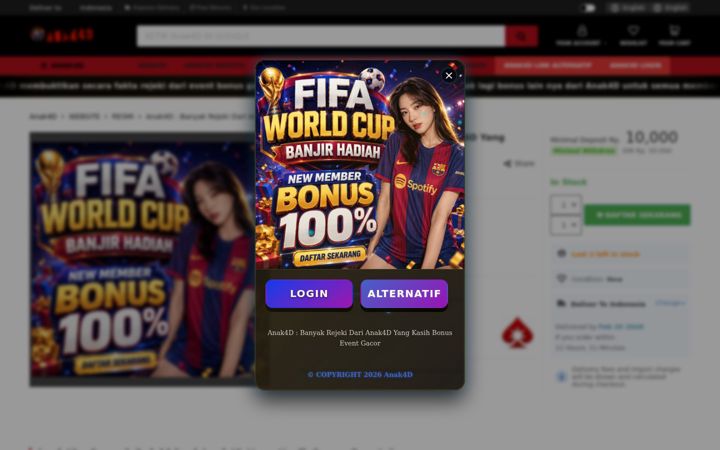Click the FIFA World Cup popup banner
Screen dimensions: 720x450
click(360, 164)
